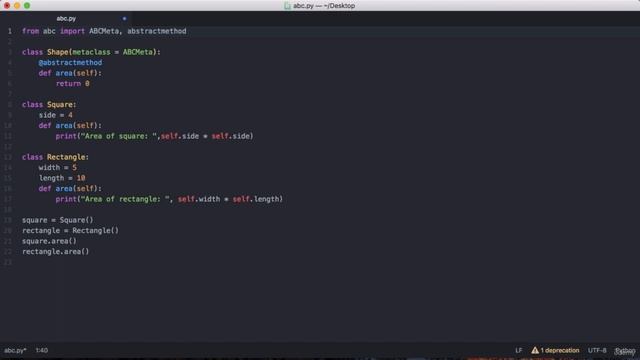This screenshot has height=360, width=640.
Task: Open the LF line ending selector
Action: tap(518, 350)
